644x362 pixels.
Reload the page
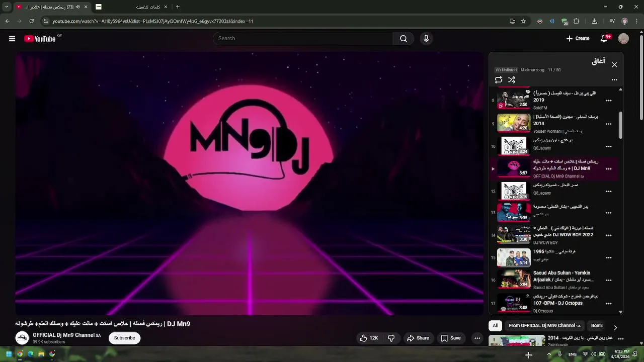coord(31,21)
